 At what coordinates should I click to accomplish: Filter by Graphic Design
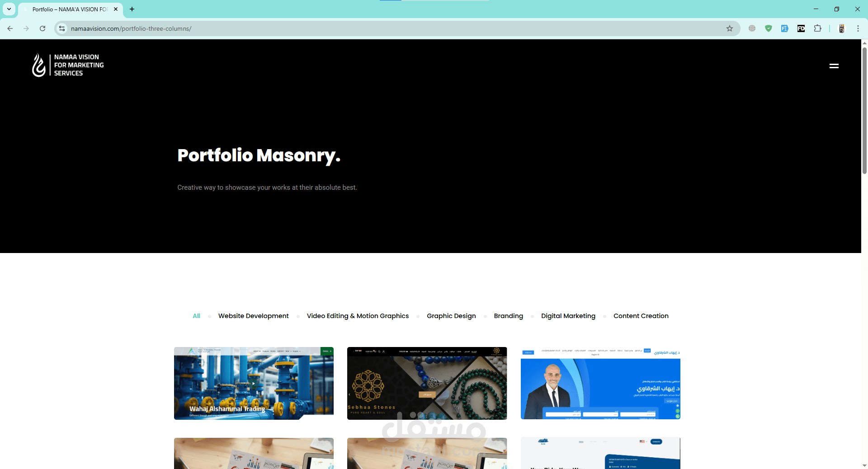(451, 316)
